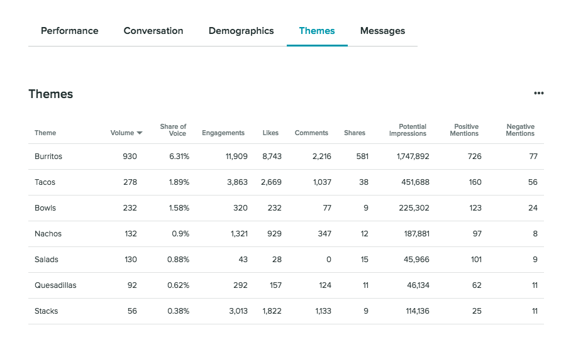Select the Themes tab

(317, 31)
